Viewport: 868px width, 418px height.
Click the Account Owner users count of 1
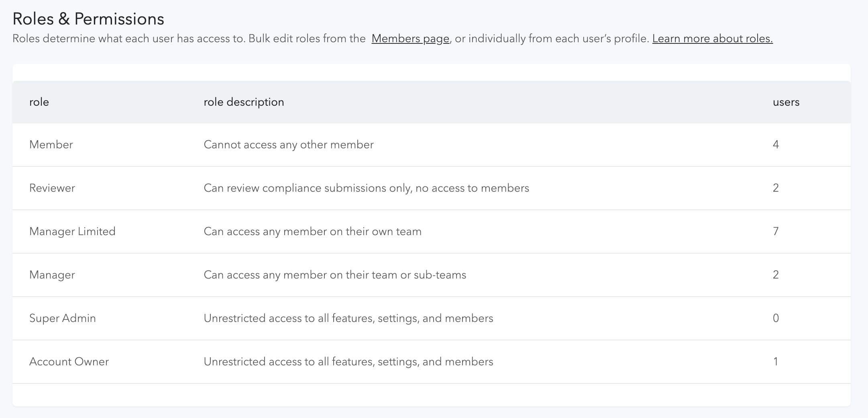tap(776, 362)
